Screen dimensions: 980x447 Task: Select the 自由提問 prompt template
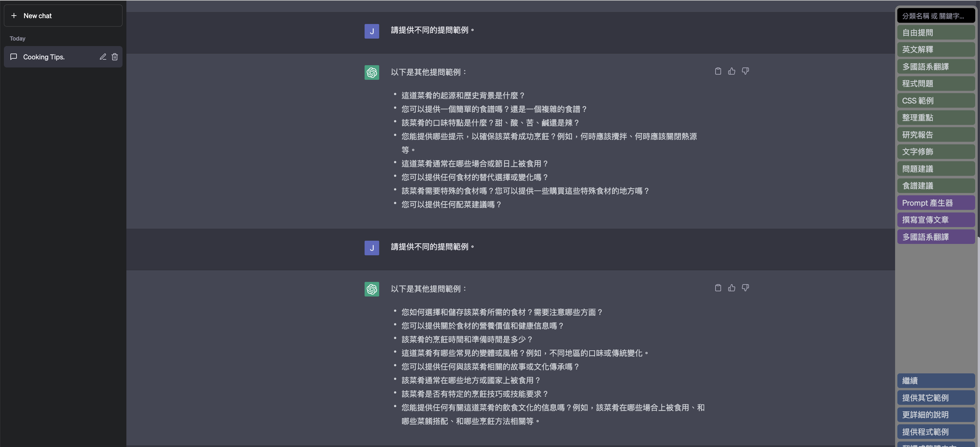[x=936, y=33]
